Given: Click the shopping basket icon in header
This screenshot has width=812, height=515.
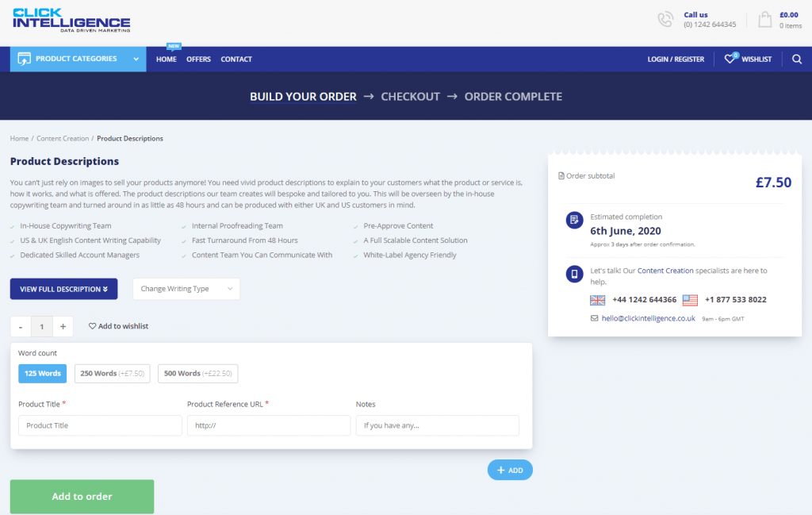Looking at the screenshot, I should [x=764, y=20].
